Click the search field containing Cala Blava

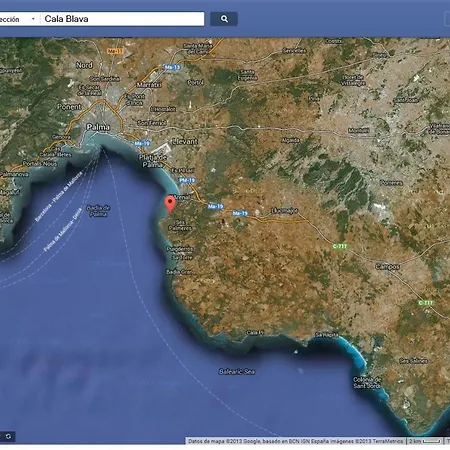[x=122, y=19]
